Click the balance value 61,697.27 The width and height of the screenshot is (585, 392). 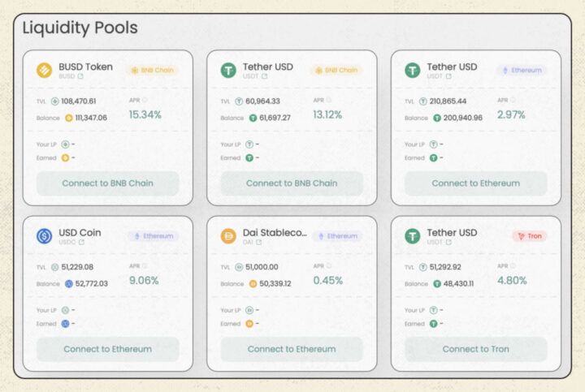275,118
